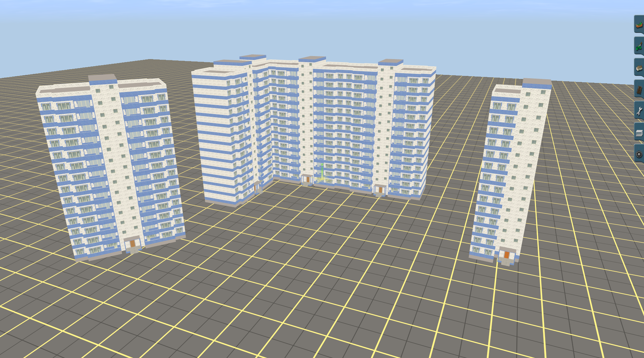The height and width of the screenshot is (358, 644).
Task: Open the Objects house tab
Action: [639, 67]
